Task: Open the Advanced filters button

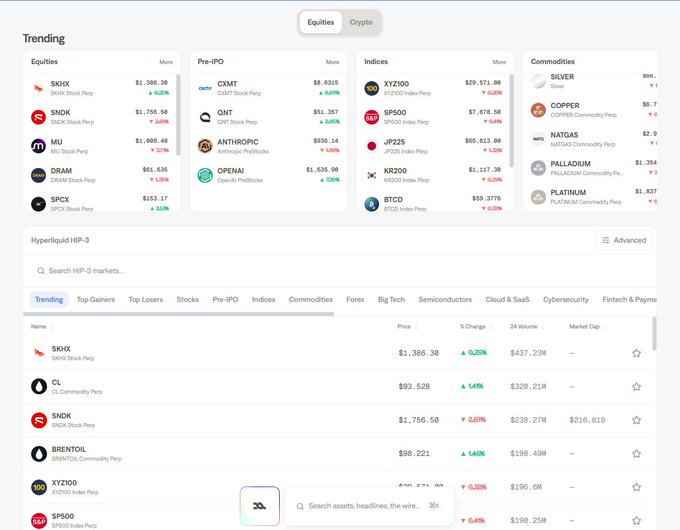Action: click(624, 240)
